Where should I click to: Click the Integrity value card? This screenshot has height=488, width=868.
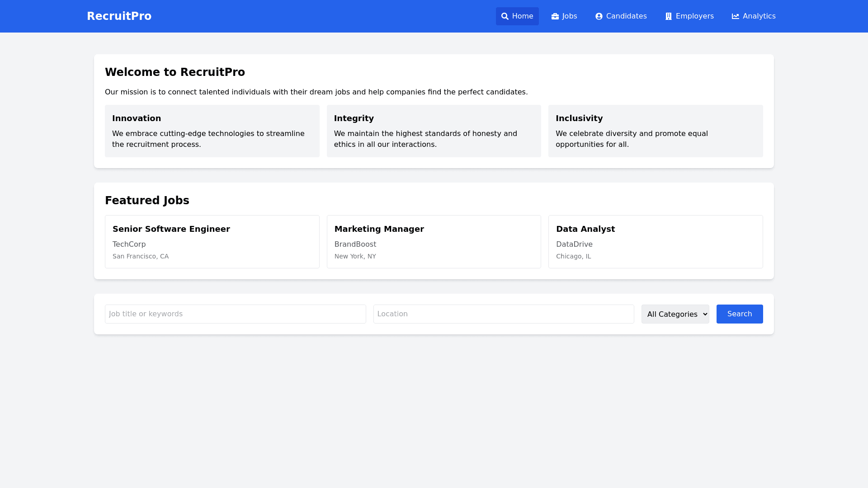[x=434, y=131]
